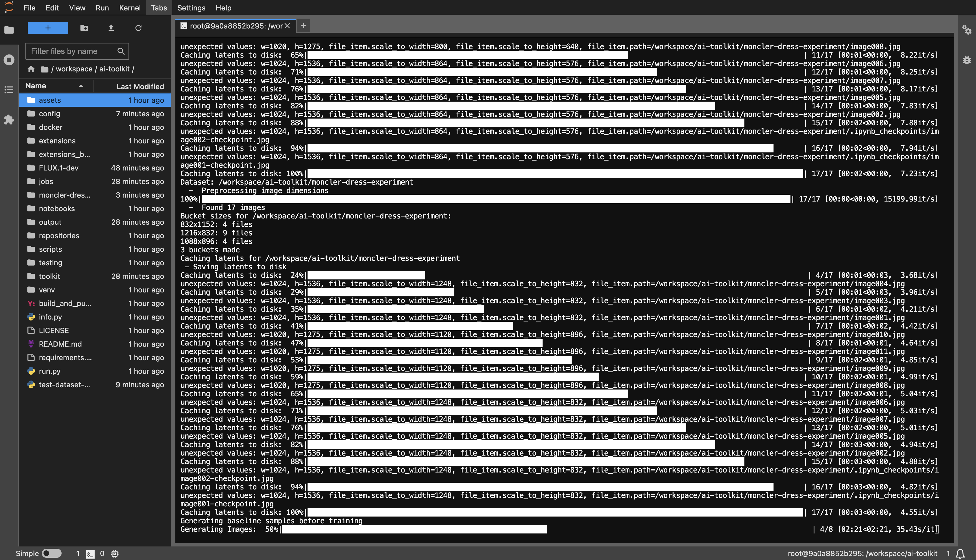Viewport: 976px width, 560px height.
Task: Click the add new tab plus button
Action: [x=303, y=25]
